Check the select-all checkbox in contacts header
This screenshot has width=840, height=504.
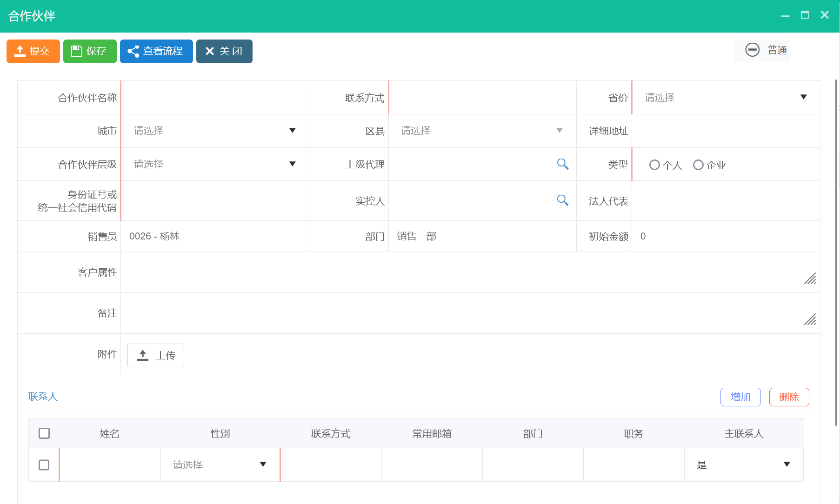click(x=44, y=433)
